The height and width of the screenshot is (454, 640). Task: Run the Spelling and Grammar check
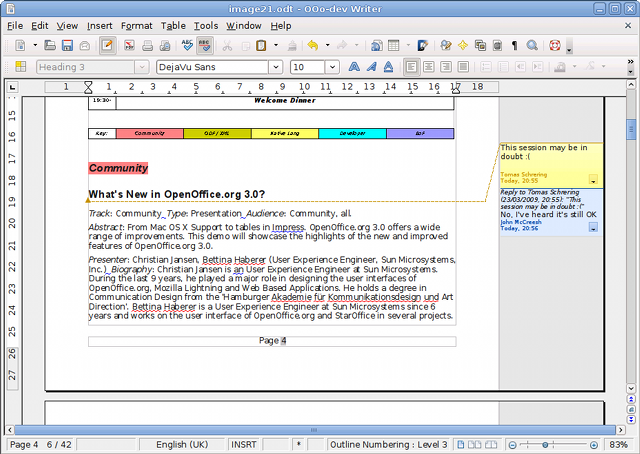[x=187, y=46]
